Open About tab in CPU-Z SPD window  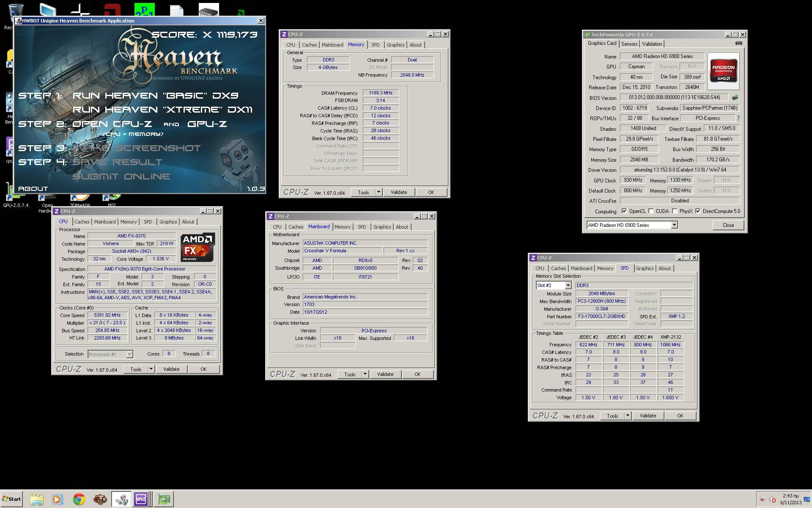pos(664,268)
